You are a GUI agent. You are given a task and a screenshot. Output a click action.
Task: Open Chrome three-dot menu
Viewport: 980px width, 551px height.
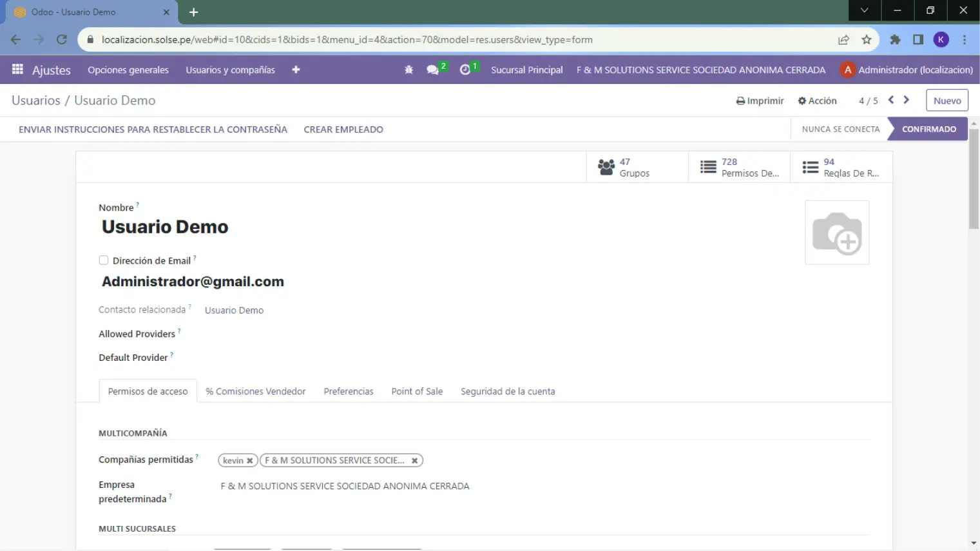[x=965, y=39]
